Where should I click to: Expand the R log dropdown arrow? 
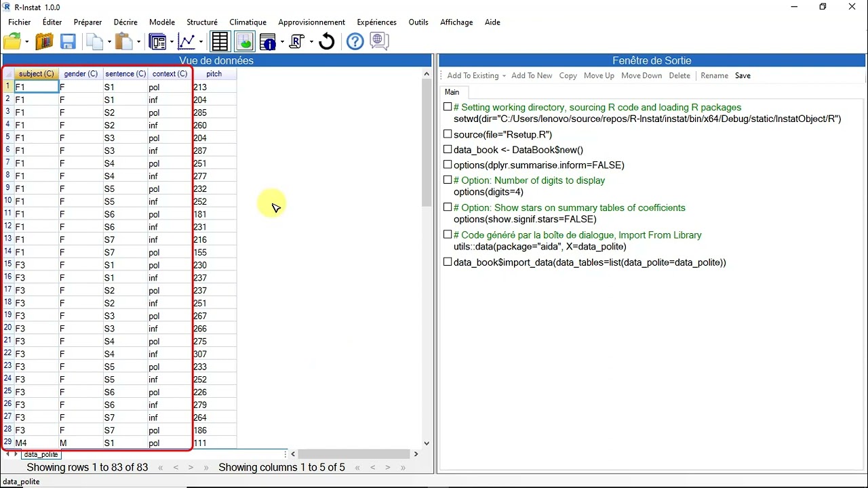coord(311,42)
